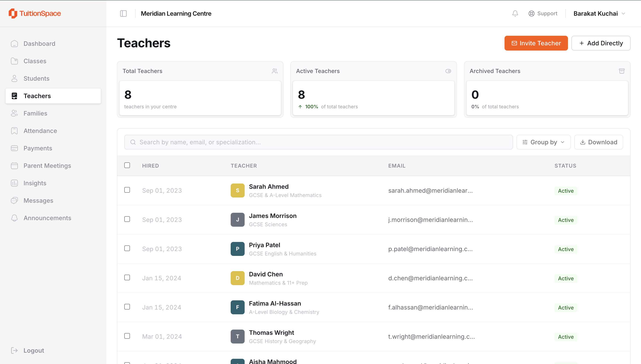The width and height of the screenshot is (641, 364).
Task: Tick the select-all checkbox in table header
Action: pos(127,165)
